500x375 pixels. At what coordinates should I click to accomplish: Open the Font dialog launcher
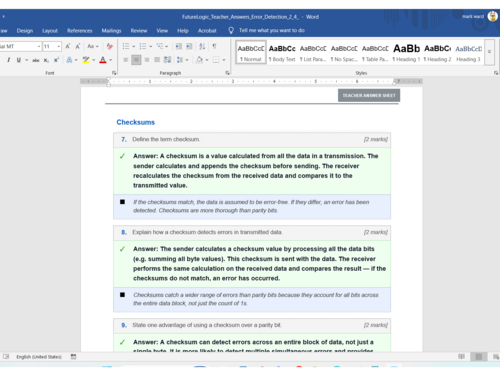tap(114, 73)
